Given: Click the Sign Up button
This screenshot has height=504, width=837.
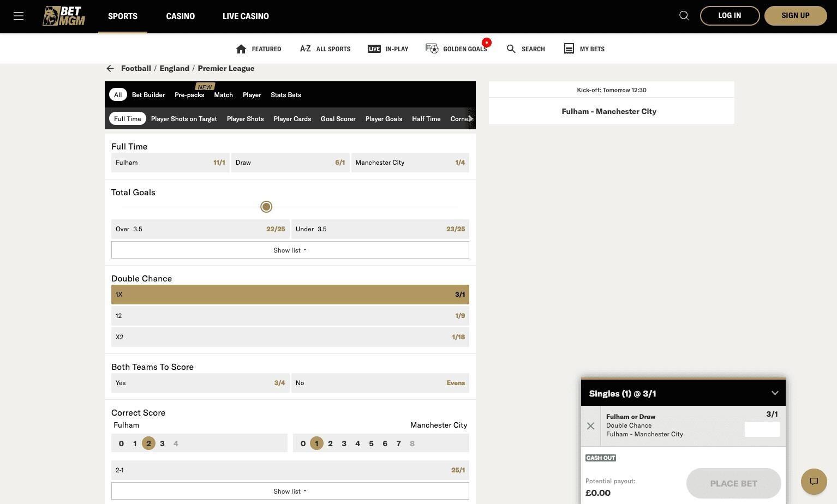Looking at the screenshot, I should [796, 16].
